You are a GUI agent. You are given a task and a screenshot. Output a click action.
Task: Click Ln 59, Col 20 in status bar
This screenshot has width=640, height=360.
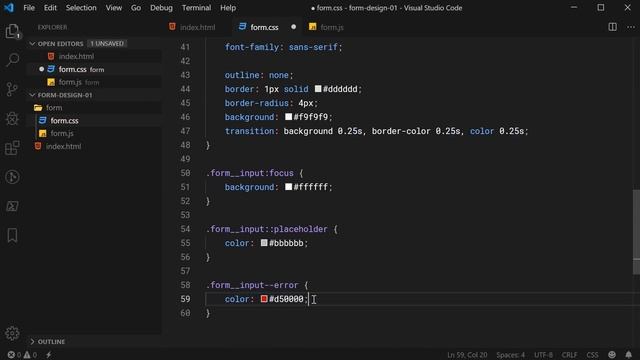467,355
